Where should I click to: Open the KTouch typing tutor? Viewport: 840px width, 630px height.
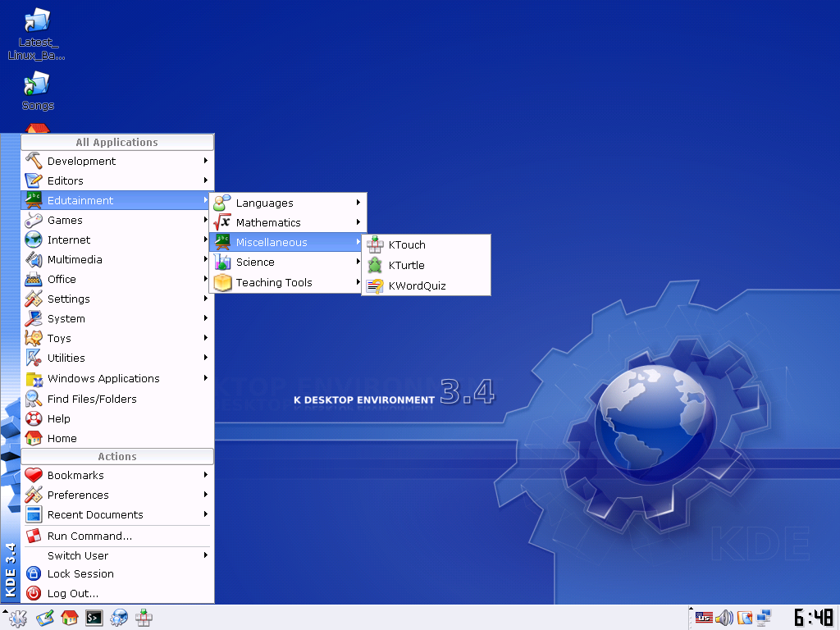click(426, 244)
